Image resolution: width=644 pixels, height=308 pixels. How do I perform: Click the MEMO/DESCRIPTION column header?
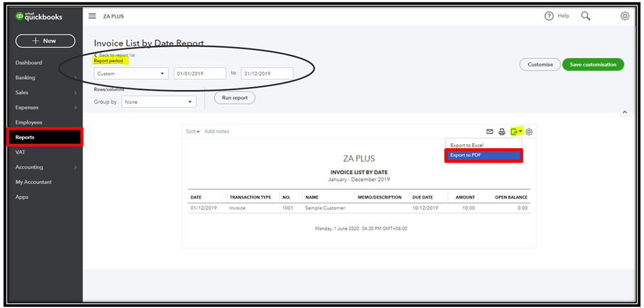[x=380, y=197]
